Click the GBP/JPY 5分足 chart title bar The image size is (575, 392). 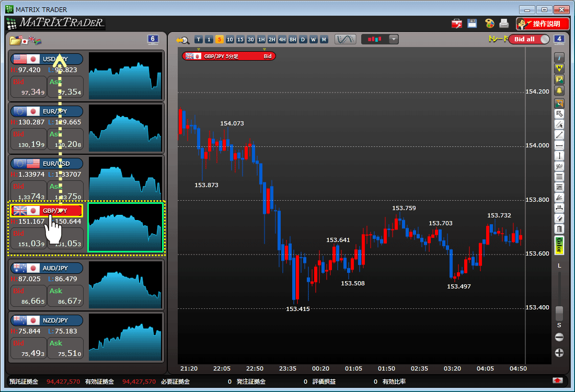click(x=229, y=56)
